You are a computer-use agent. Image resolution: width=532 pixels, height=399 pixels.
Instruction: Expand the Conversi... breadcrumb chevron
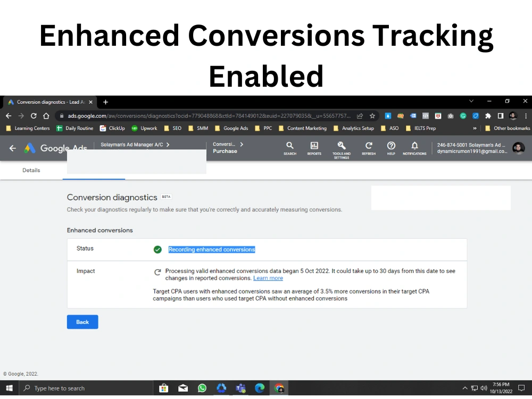pyautogui.click(x=242, y=144)
